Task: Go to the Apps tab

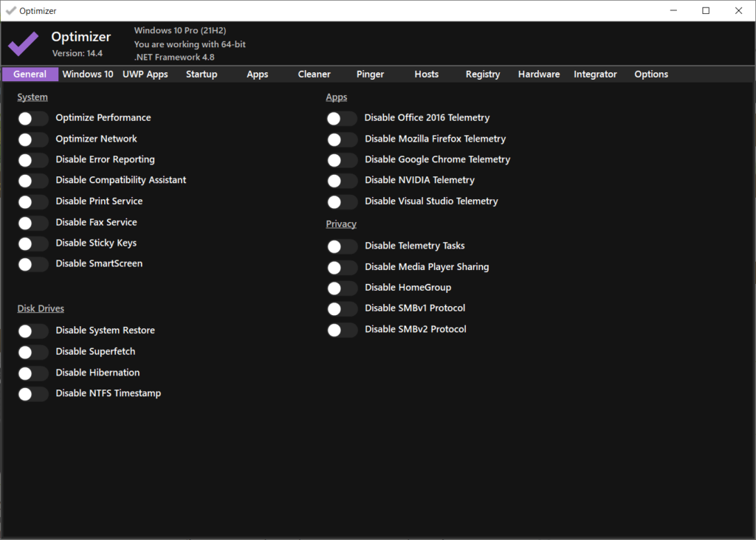Action: click(258, 75)
